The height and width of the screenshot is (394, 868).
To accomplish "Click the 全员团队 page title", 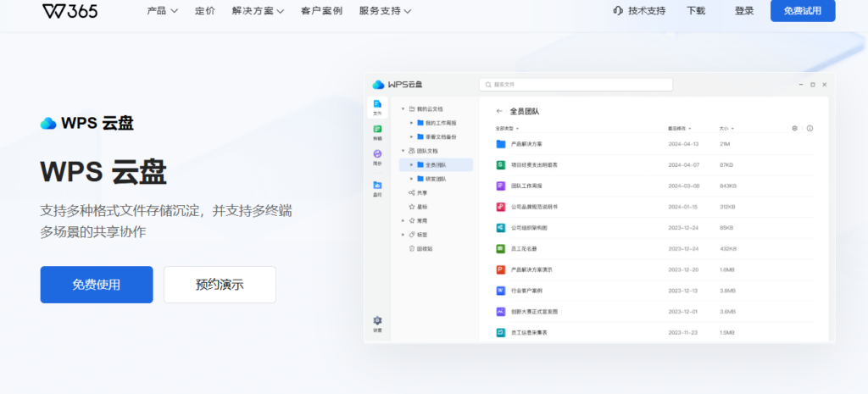I will point(524,111).
